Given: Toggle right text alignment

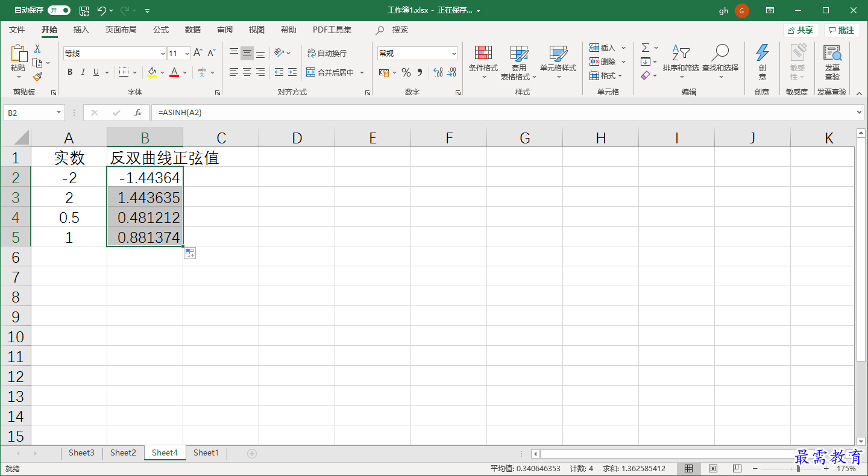Looking at the screenshot, I should click(260, 72).
